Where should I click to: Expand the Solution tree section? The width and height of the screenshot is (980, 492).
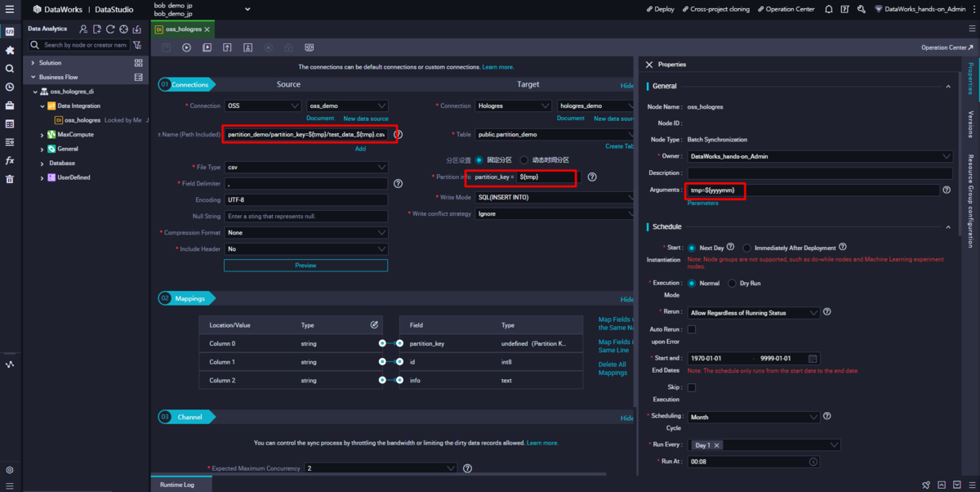click(x=33, y=63)
